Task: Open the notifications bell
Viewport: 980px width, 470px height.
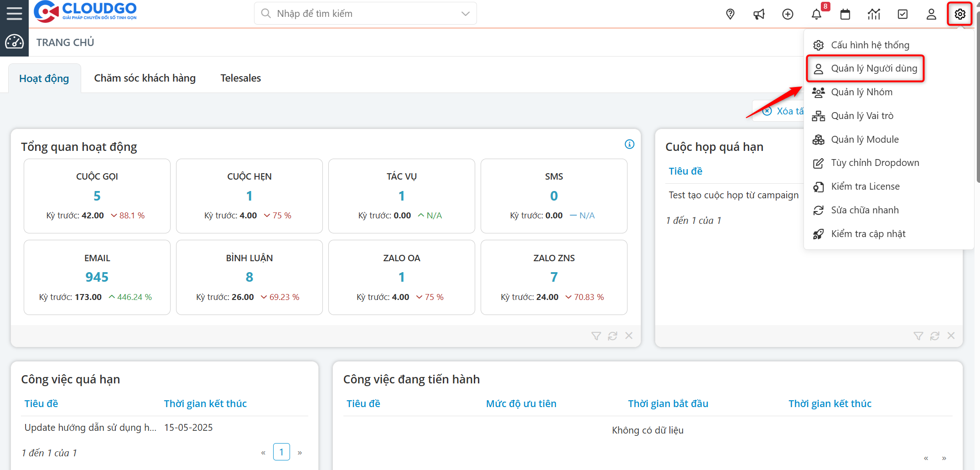Action: pyautogui.click(x=816, y=14)
